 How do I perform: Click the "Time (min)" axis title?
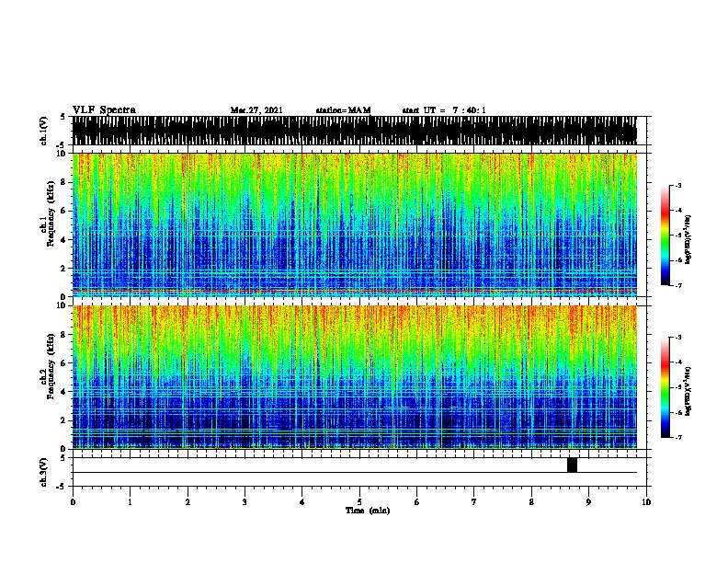point(368,511)
